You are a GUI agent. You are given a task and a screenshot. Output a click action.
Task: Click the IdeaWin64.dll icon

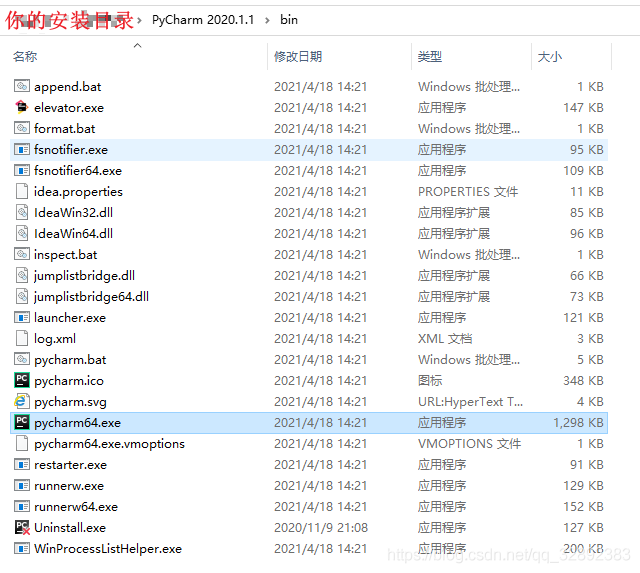coord(22,233)
